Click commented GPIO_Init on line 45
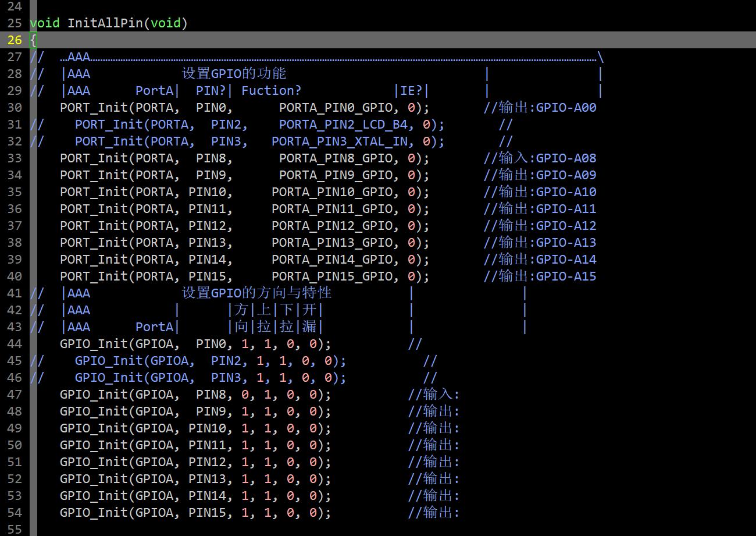The width and height of the screenshot is (756, 536). (109, 361)
